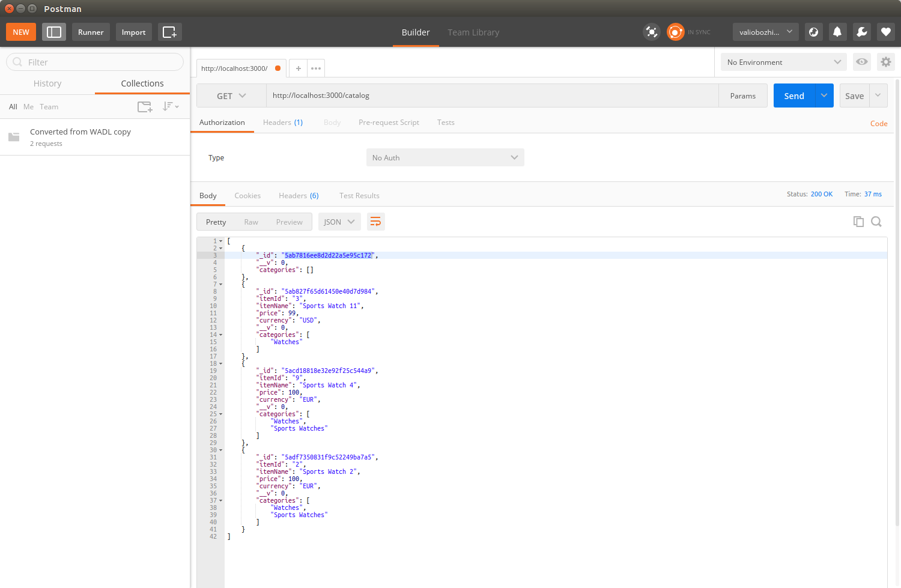Switch response view to Raw
Screen dimensions: 901x588
coord(251,222)
